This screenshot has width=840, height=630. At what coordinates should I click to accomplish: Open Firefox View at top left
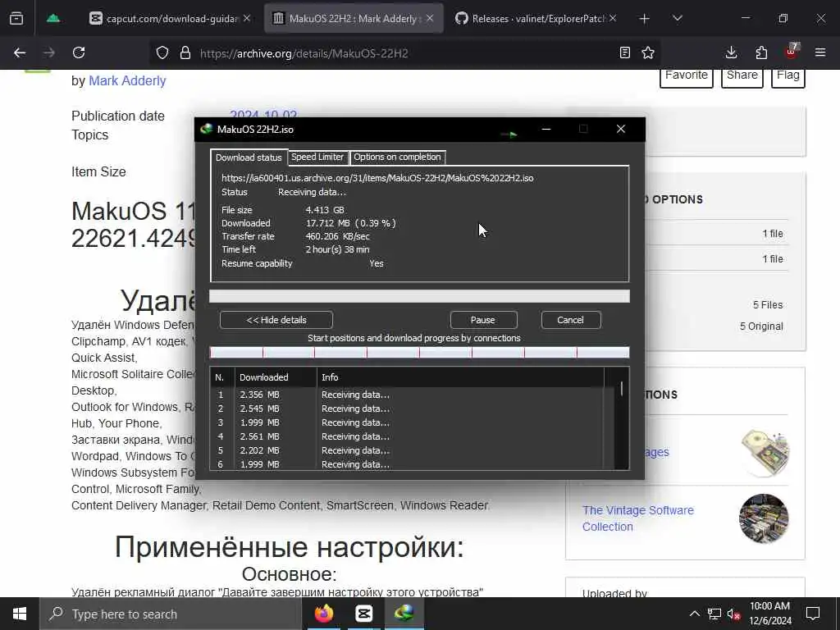tap(16, 19)
